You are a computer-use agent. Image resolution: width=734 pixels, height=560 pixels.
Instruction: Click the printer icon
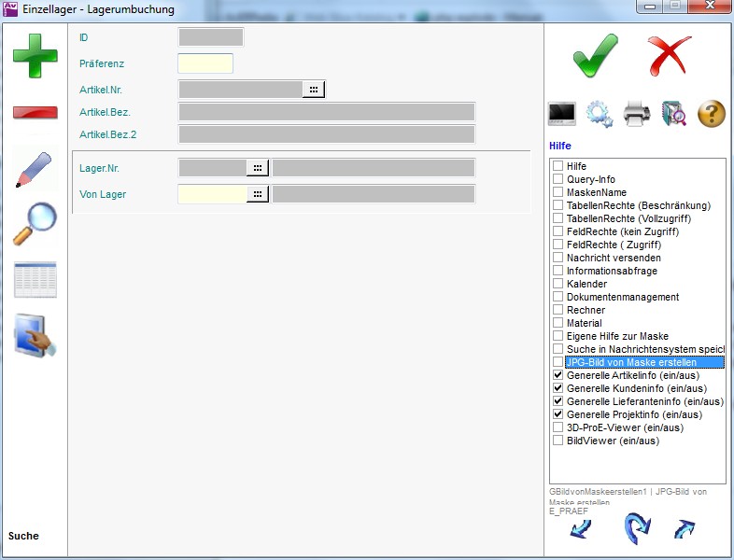click(637, 115)
